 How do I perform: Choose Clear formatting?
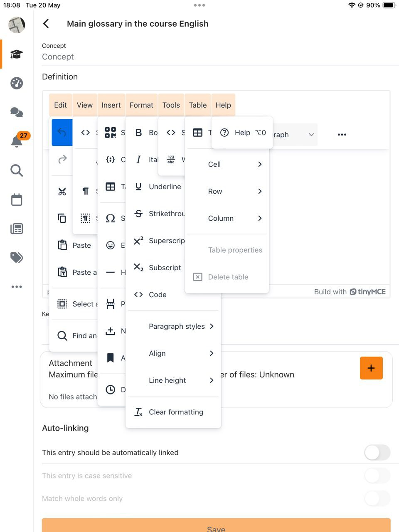[173, 412]
